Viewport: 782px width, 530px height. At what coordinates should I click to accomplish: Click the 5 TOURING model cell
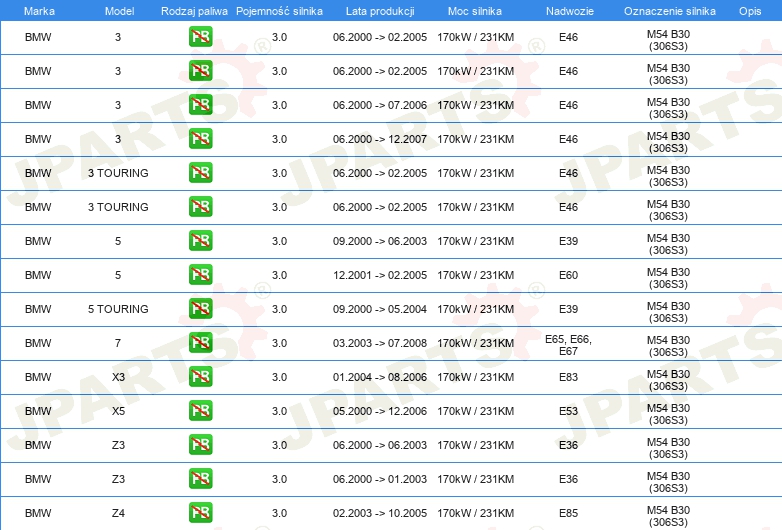point(118,309)
